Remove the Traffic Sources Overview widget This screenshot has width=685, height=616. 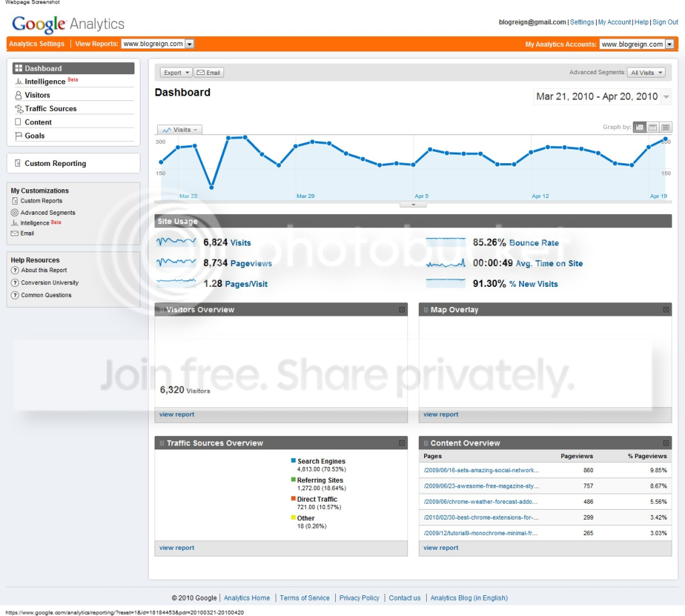[x=402, y=443]
